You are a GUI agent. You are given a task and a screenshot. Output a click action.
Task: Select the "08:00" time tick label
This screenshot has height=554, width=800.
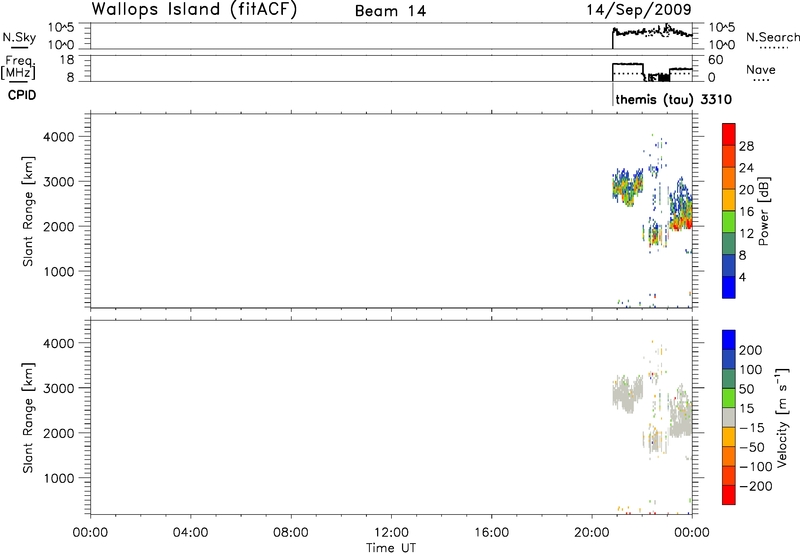pos(291,533)
